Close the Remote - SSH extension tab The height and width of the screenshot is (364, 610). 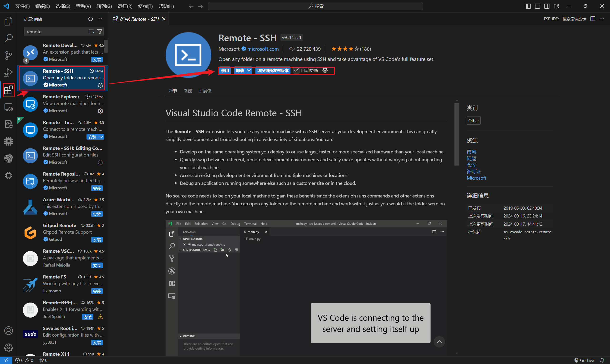[164, 19]
